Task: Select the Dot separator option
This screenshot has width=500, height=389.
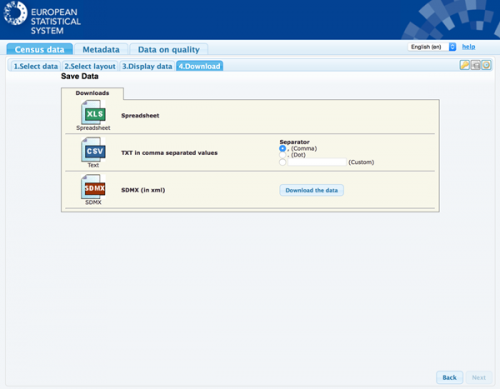Action: tap(283, 155)
